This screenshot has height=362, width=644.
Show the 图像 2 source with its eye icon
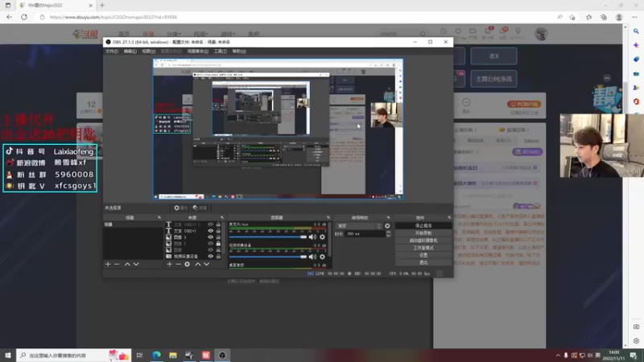pyautogui.click(x=210, y=244)
